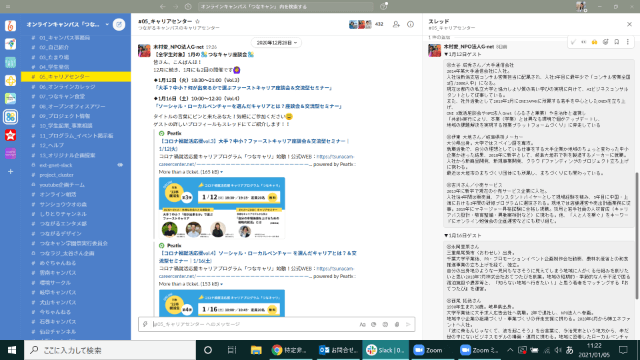Open history with the clock icon
Viewport: 640px width, 360px height.
pyautogui.click(x=188, y=7)
